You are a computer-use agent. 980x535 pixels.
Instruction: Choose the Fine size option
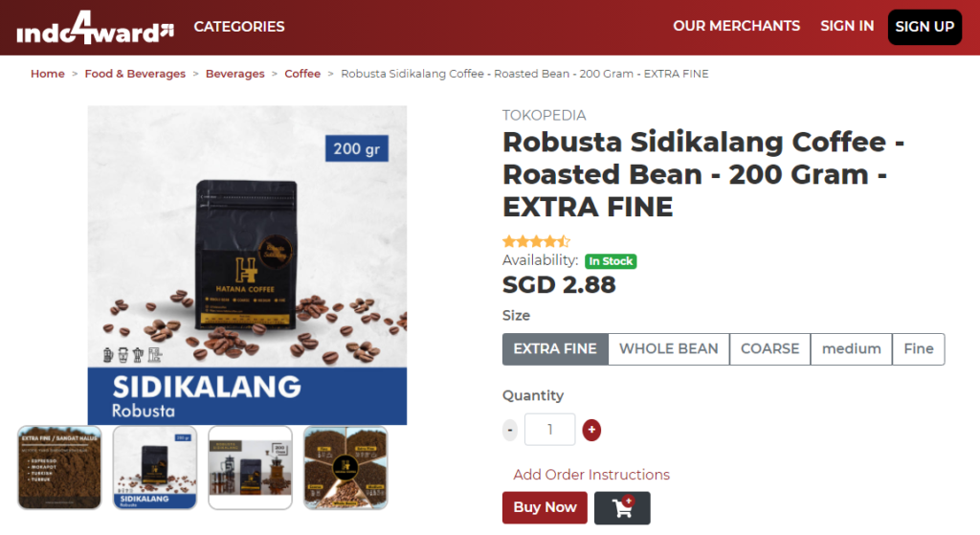point(918,348)
